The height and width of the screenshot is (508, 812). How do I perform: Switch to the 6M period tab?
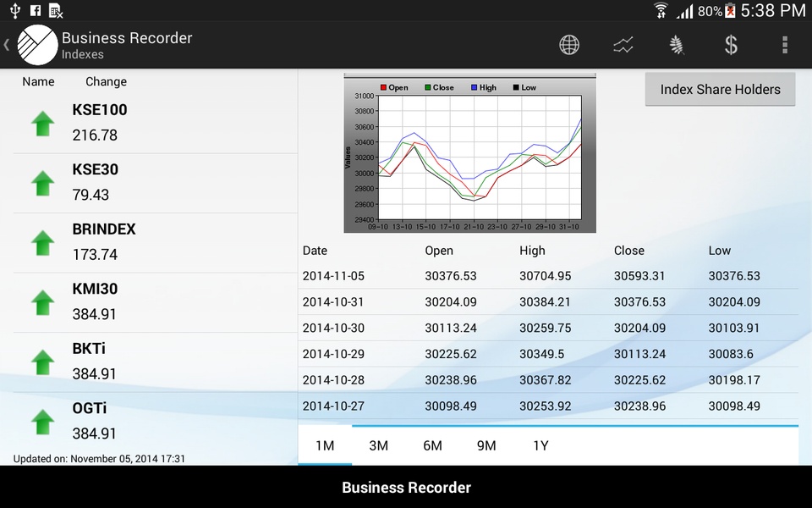(x=432, y=445)
